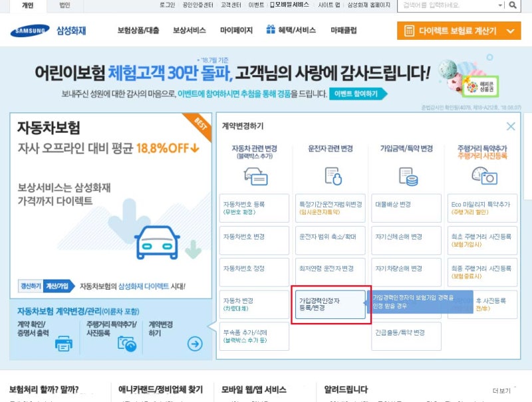Image resolution: width=532 pixels, height=402 pixels.
Task: Select 최종 주행거리 사진등록
Action: pos(483,272)
